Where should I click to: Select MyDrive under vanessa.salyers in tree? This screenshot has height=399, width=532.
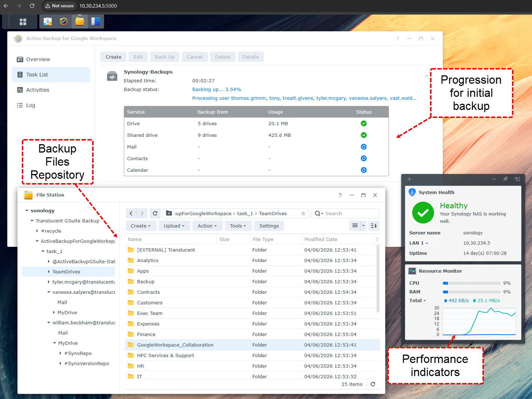(67, 312)
